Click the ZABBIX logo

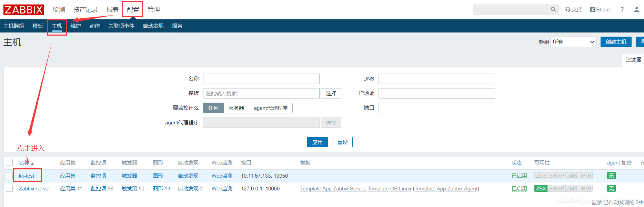[24, 10]
